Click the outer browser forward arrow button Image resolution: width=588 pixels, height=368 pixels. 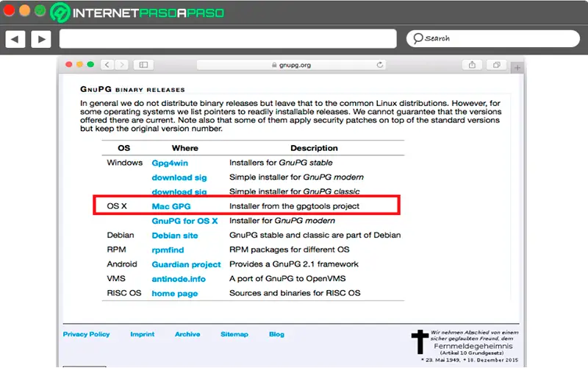click(41, 39)
